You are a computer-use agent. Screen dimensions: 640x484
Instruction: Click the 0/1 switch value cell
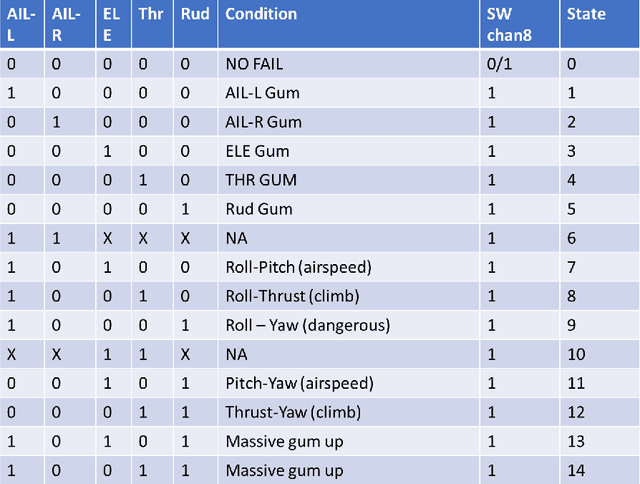(498, 63)
